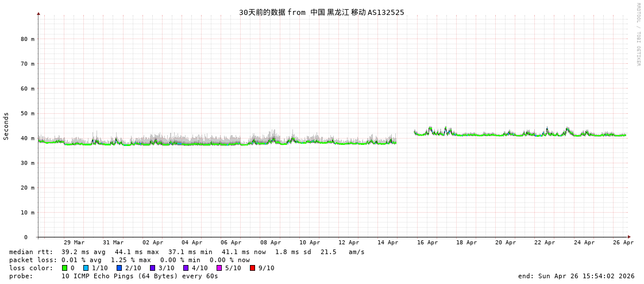Click the 10 Apr date label

(x=310, y=243)
